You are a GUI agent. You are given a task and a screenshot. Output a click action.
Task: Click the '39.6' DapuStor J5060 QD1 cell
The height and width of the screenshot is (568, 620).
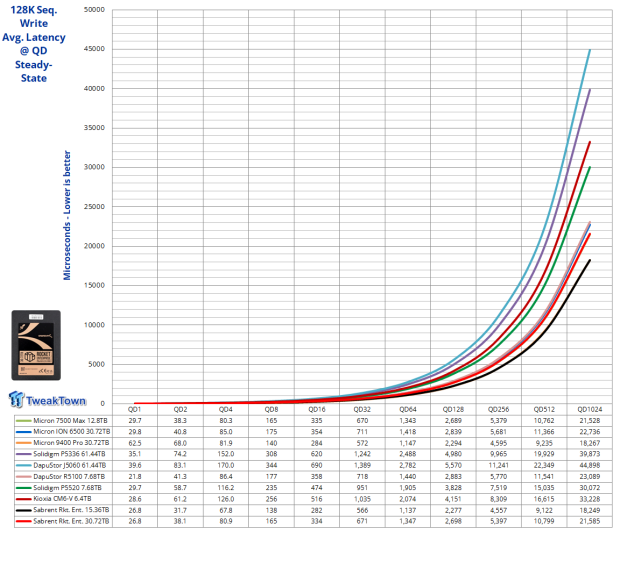[x=135, y=465]
